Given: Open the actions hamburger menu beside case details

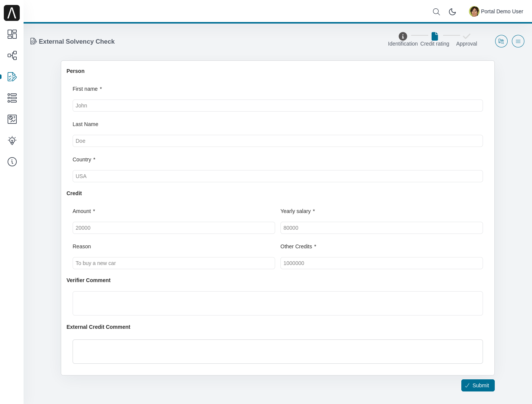Looking at the screenshot, I should point(518,41).
